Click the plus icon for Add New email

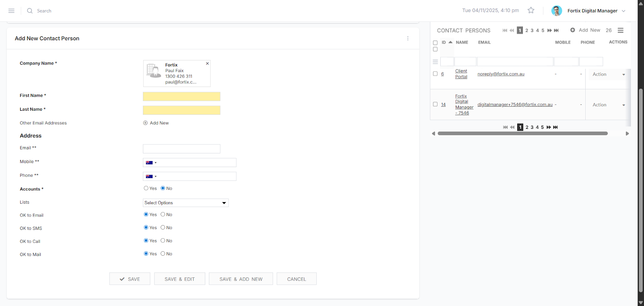145,123
